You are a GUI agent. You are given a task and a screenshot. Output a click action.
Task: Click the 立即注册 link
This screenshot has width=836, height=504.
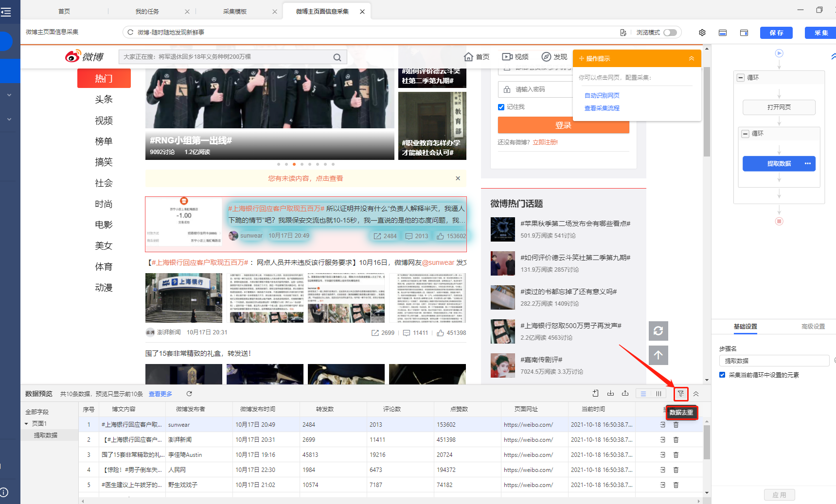pyautogui.click(x=545, y=142)
